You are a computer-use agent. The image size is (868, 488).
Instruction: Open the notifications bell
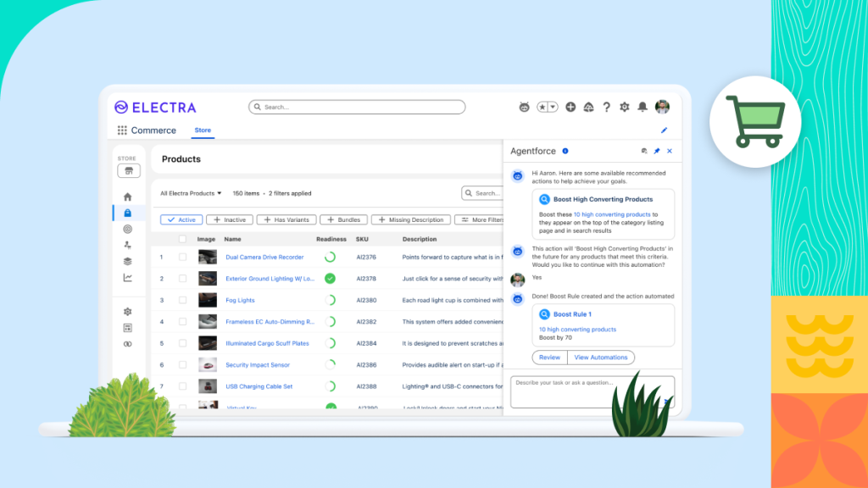[643, 107]
